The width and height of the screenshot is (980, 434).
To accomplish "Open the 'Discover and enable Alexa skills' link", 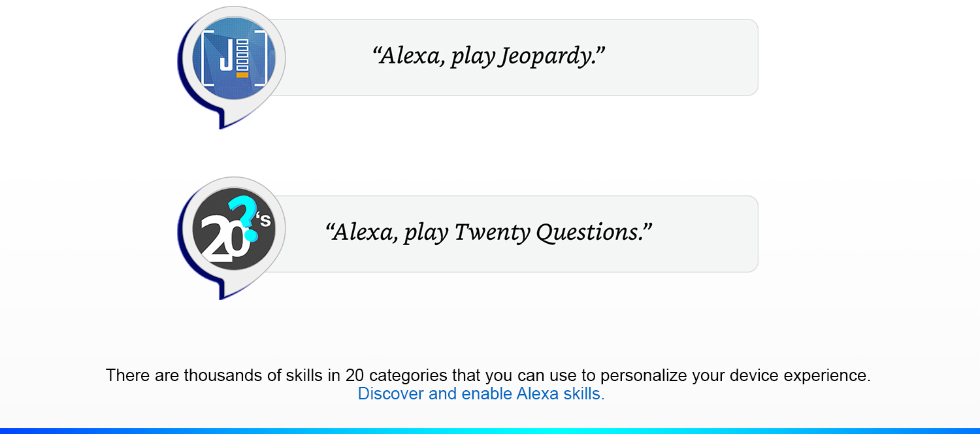I will click(481, 394).
